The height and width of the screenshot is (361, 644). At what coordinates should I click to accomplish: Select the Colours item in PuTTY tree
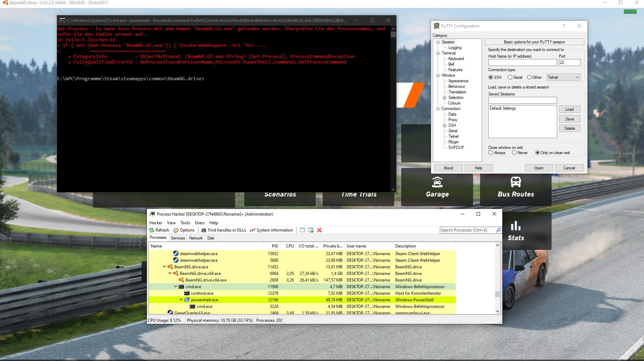pos(454,103)
